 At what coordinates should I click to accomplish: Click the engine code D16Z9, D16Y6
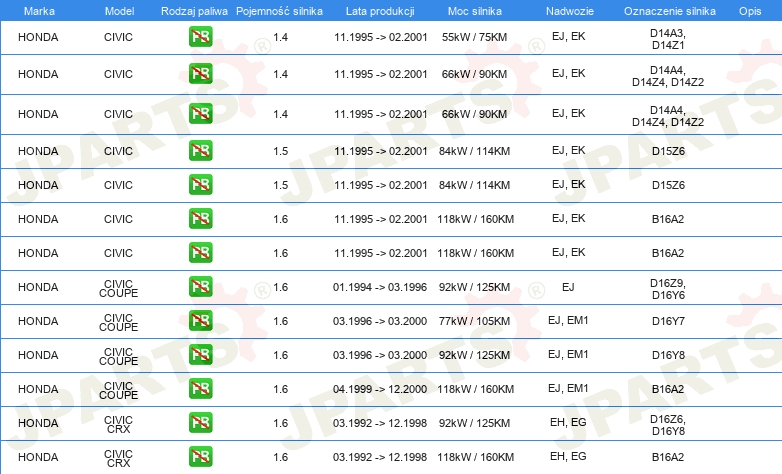[668, 289]
